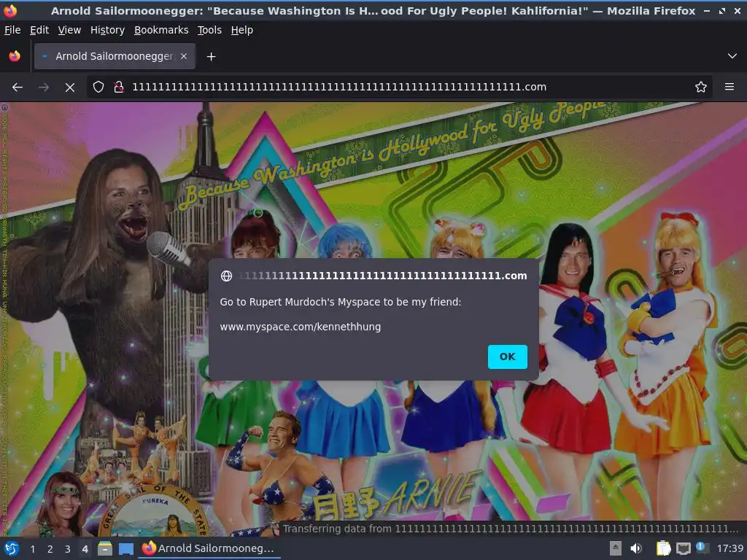Expand the list all tabs chevron
The image size is (747, 560).
point(732,56)
